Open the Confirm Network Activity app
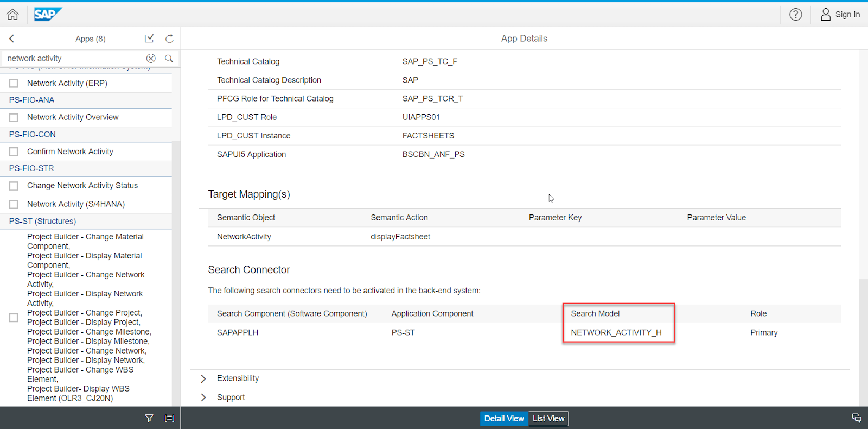868x429 pixels. tap(70, 152)
